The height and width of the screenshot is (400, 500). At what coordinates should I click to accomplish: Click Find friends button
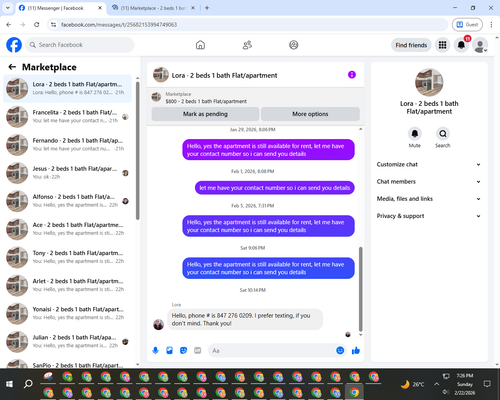(x=411, y=45)
